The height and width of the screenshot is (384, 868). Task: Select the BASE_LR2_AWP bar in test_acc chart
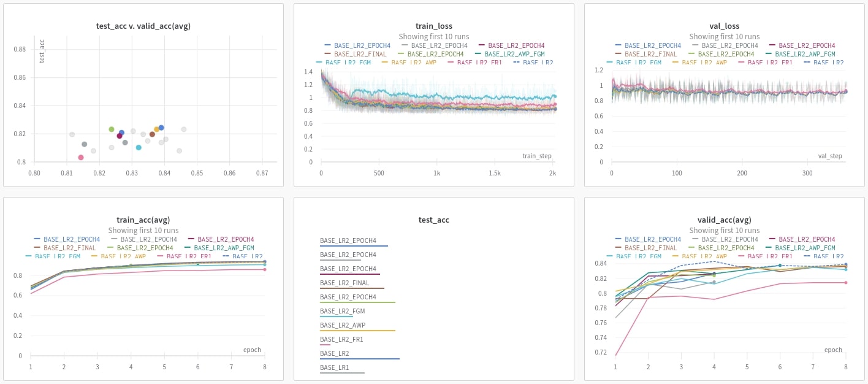click(357, 331)
